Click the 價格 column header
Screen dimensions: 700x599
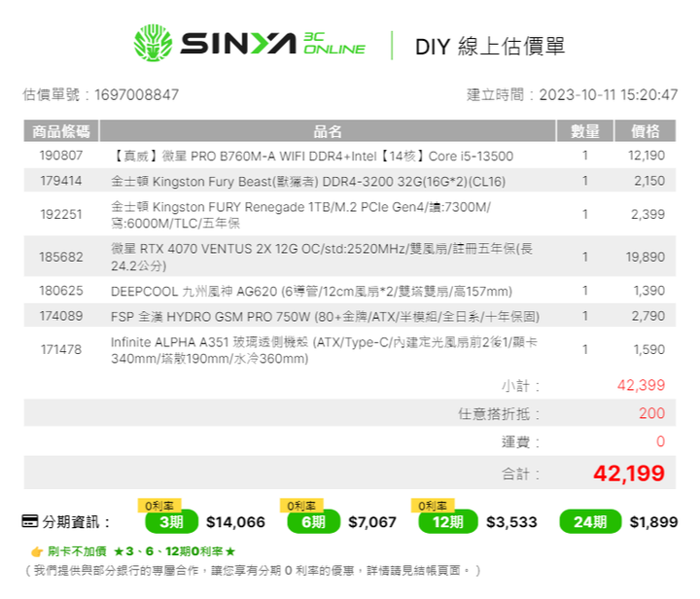pyautogui.click(x=646, y=131)
